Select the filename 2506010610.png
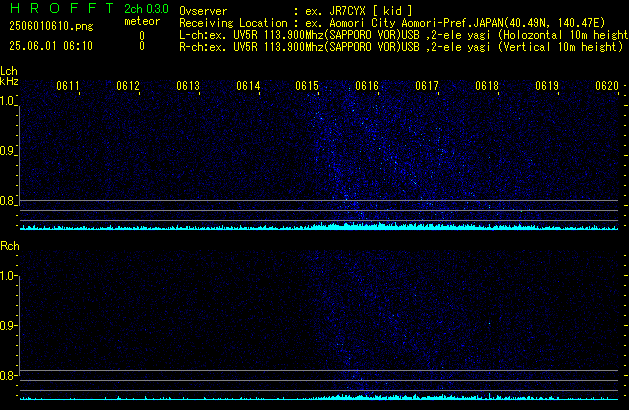 click(51, 26)
